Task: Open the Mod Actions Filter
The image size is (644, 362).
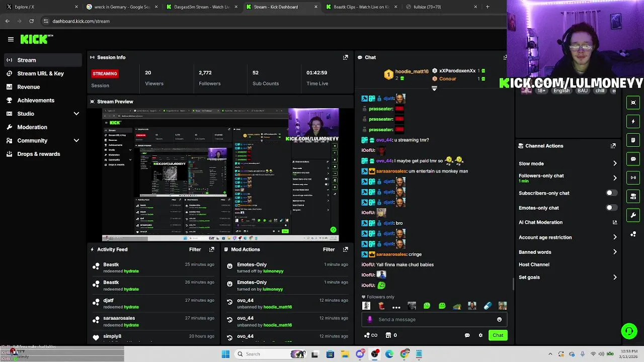Action: [329, 249]
